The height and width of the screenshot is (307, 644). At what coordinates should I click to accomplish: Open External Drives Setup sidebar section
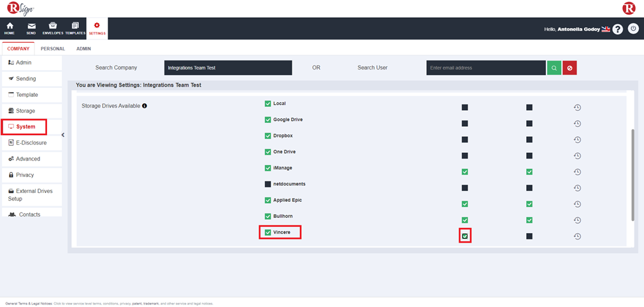(32, 195)
